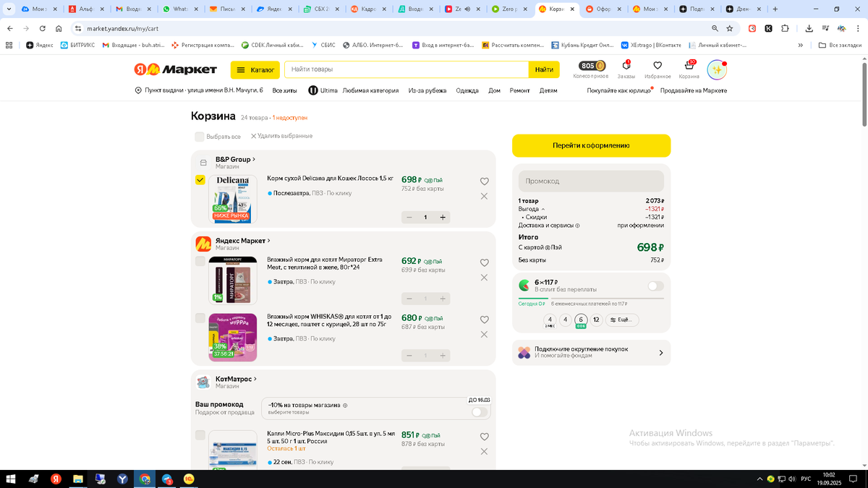868x488 pixels.
Task: Click the Яндекс Маркет logo
Action: (x=176, y=69)
